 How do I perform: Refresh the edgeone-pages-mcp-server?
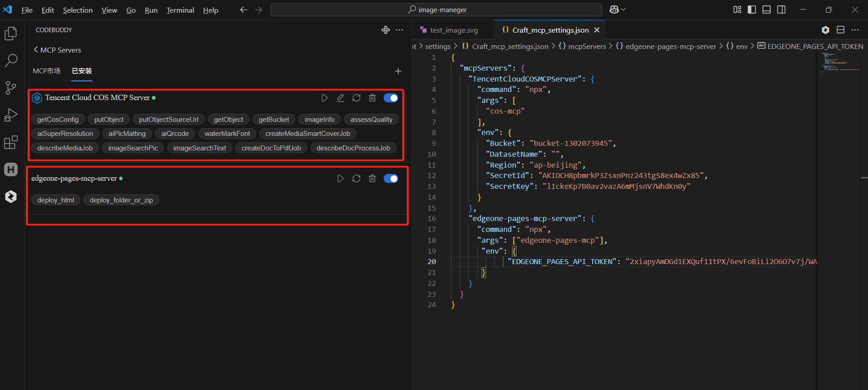[356, 178]
